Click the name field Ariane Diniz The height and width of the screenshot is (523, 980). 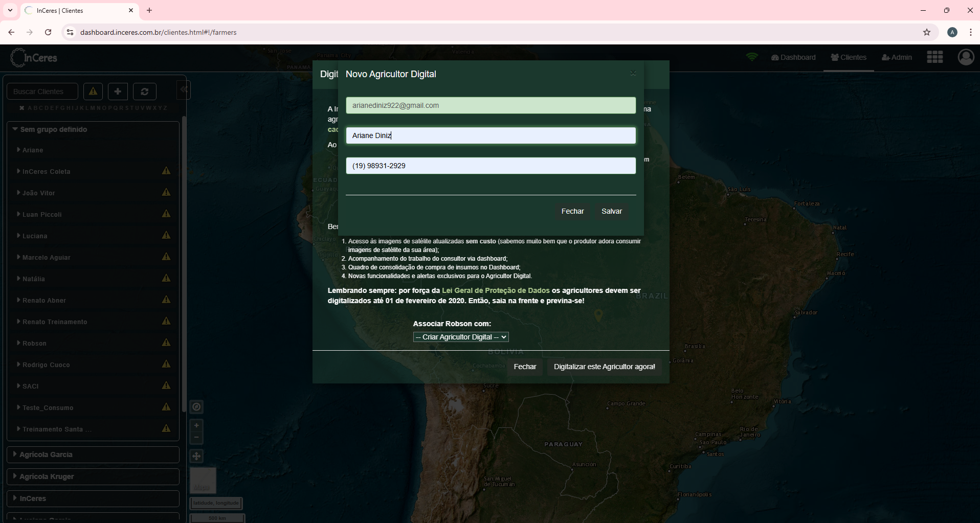point(491,135)
